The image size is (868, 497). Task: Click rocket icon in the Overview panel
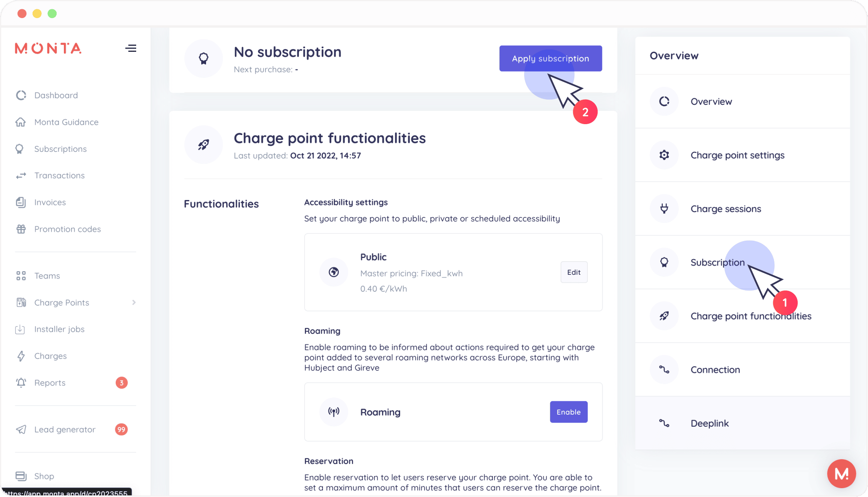664,316
